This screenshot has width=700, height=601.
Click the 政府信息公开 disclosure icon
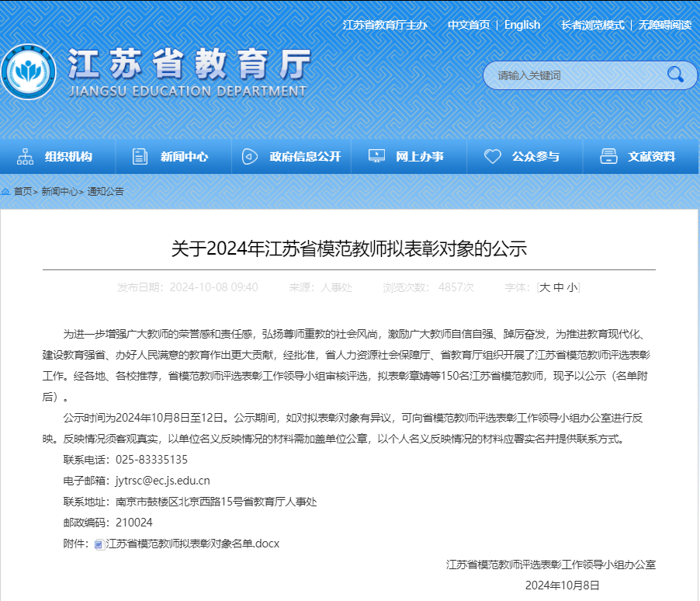[x=249, y=156]
